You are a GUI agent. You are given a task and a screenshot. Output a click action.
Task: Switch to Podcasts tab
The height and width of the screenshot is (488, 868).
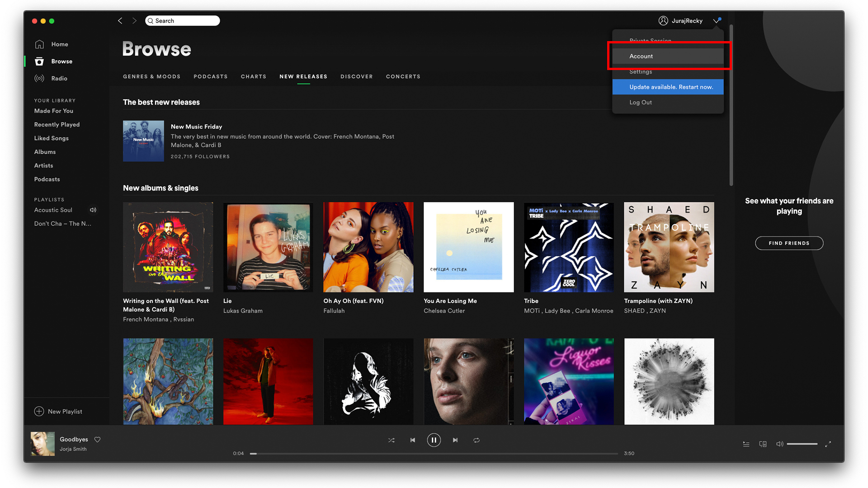[x=211, y=77]
